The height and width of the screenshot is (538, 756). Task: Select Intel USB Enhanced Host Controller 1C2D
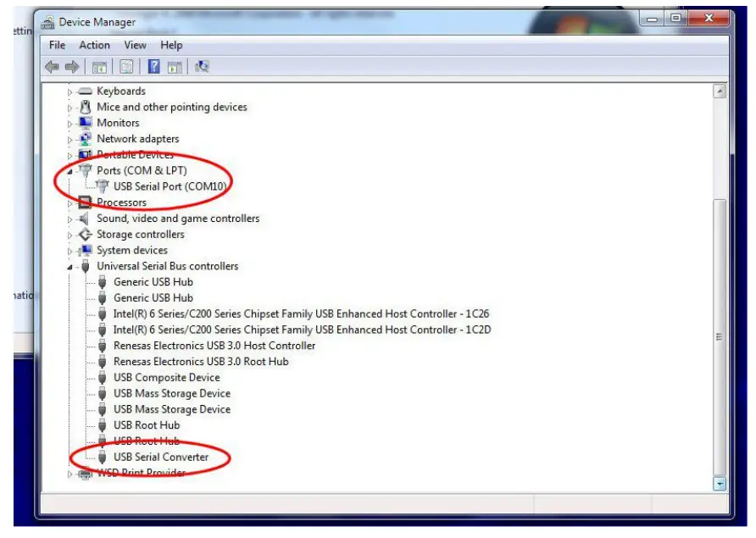[302, 330]
